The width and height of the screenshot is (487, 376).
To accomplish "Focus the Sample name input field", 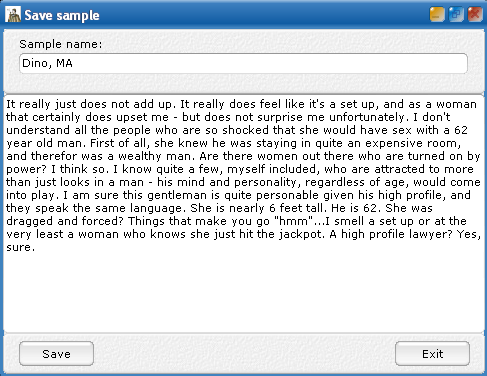I will click(243, 63).
